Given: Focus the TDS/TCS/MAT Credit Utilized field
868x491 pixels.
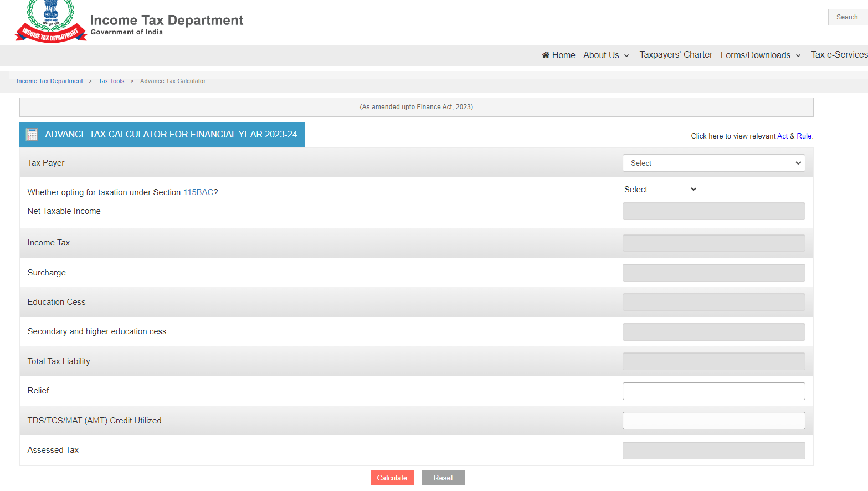Looking at the screenshot, I should pos(713,421).
